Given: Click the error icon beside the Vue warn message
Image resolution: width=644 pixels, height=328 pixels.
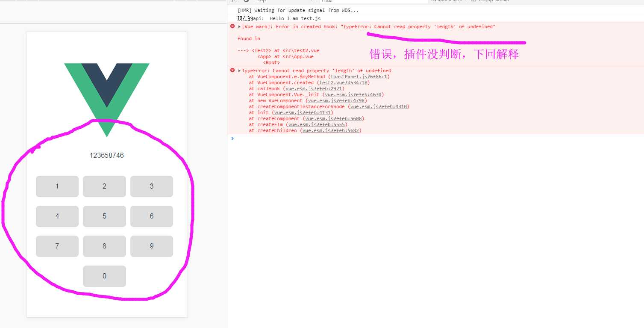Looking at the screenshot, I should point(232,26).
